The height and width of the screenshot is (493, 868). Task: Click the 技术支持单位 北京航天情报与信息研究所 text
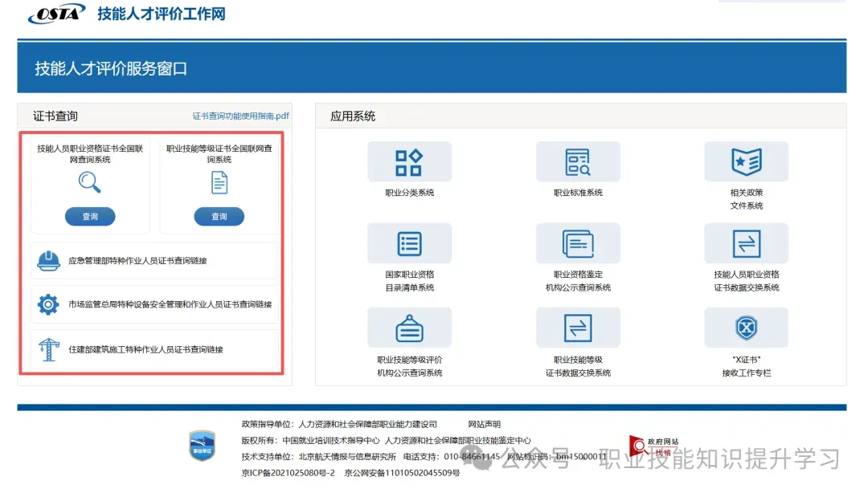click(x=319, y=457)
